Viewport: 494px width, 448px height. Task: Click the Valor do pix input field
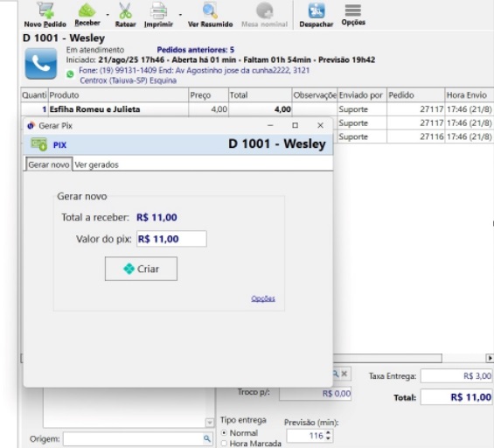coord(171,239)
